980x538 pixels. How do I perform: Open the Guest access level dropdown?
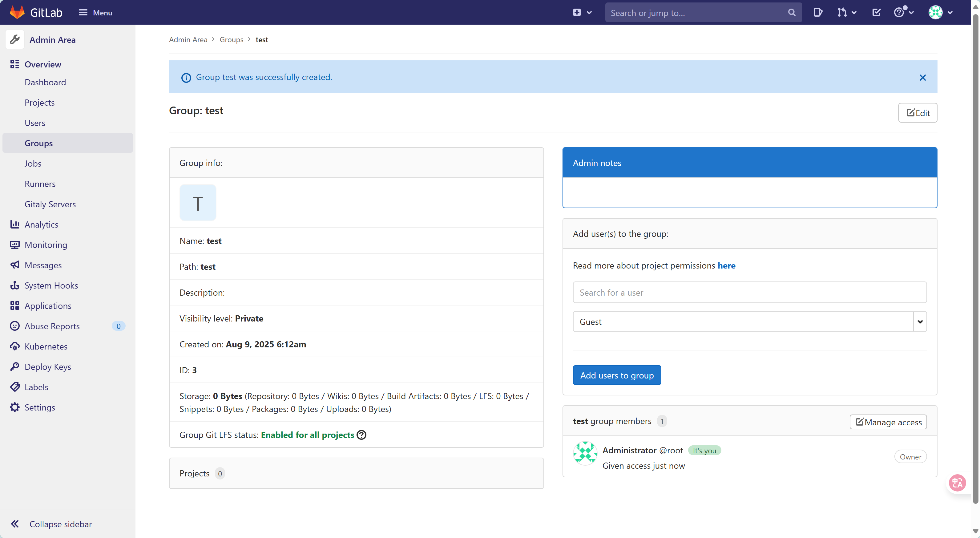pos(749,322)
